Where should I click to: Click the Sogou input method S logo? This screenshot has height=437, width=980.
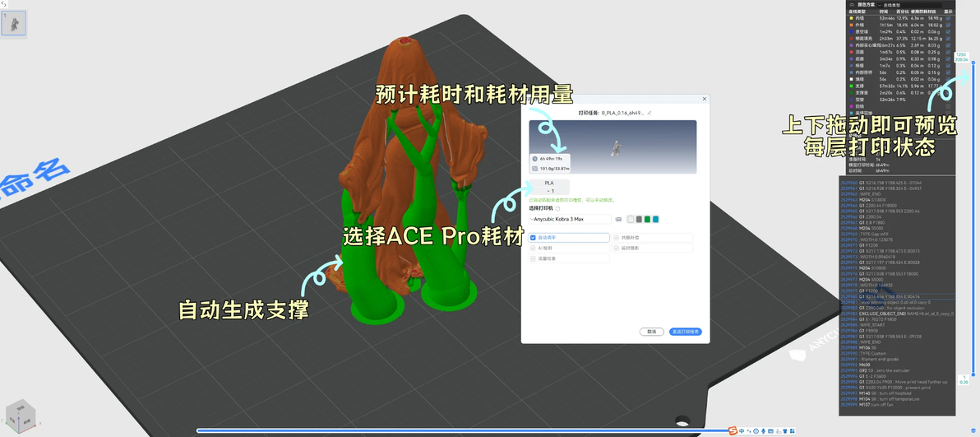tap(733, 430)
